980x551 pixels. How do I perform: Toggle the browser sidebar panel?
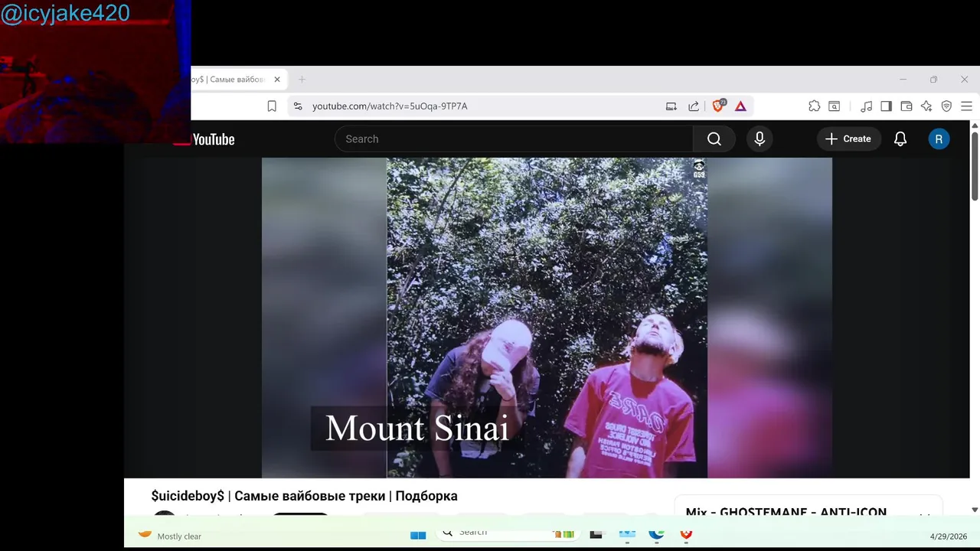pyautogui.click(x=886, y=106)
